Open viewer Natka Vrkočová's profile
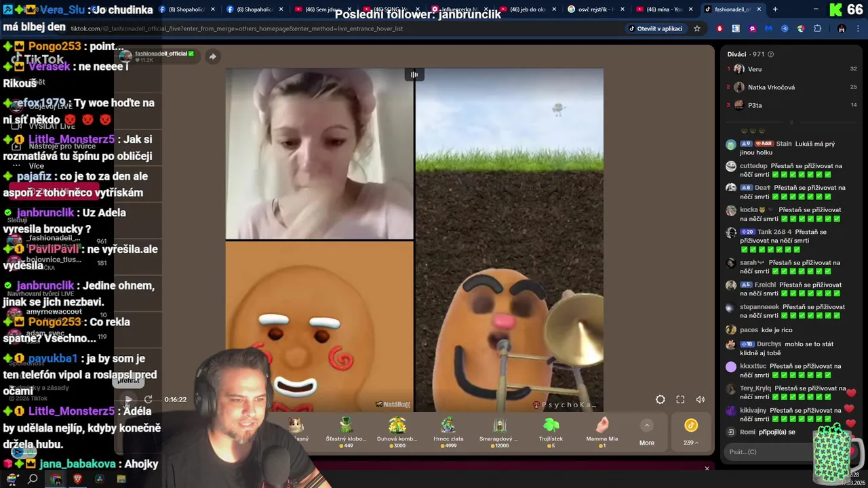Screen dimensions: 868x488 tap(771, 87)
